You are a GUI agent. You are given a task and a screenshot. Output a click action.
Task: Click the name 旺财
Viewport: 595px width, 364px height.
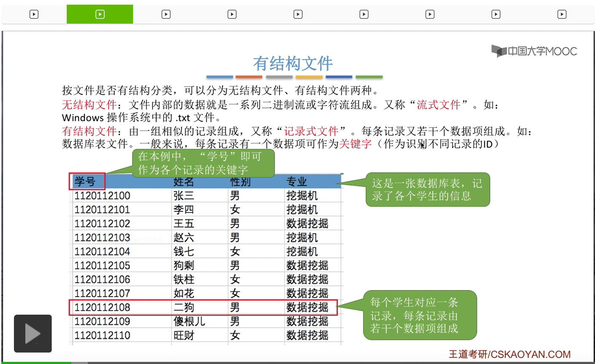pyautogui.click(x=184, y=335)
